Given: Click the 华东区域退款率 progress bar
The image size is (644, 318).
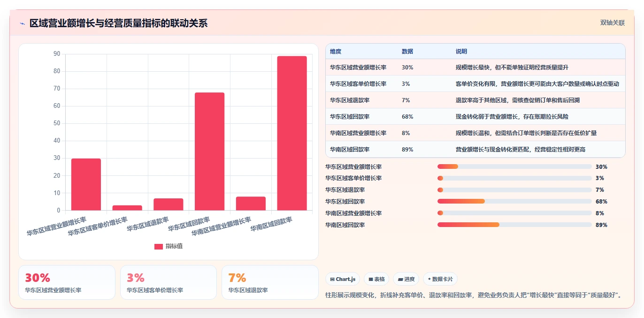Looking at the screenshot, I should click(x=514, y=190).
